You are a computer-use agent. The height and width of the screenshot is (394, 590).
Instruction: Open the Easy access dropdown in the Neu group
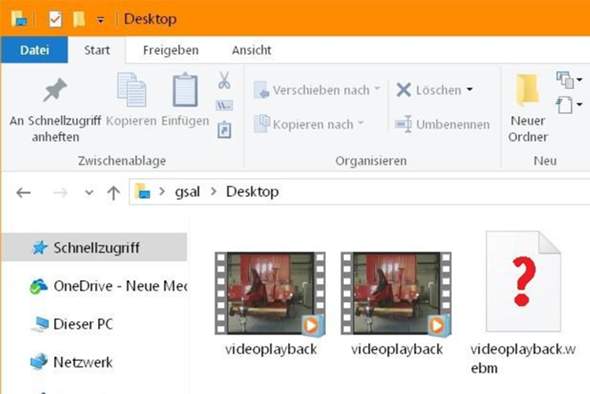point(569,105)
